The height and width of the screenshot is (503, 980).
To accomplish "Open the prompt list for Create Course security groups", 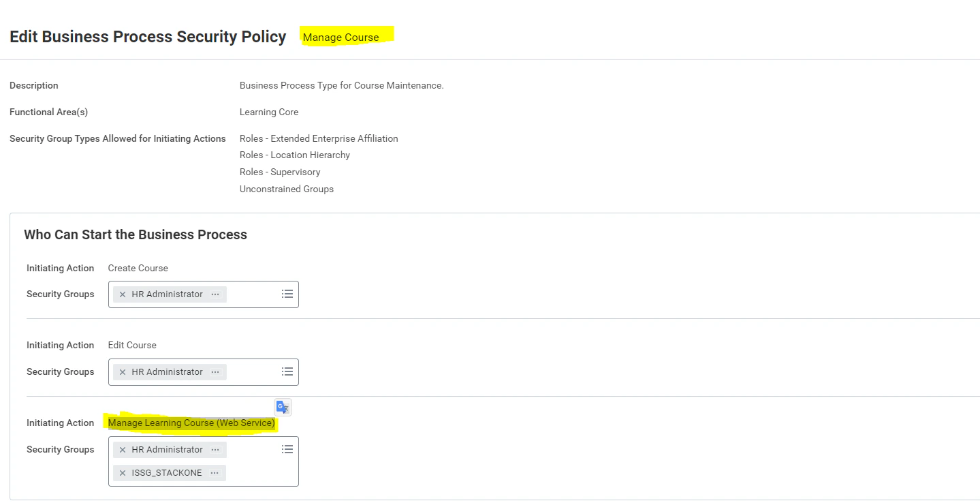I will click(x=287, y=294).
